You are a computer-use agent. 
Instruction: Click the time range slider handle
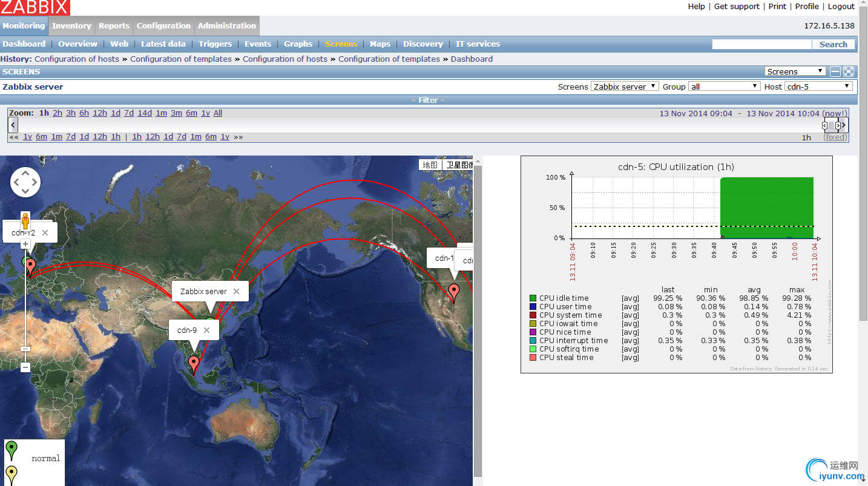tap(831, 125)
